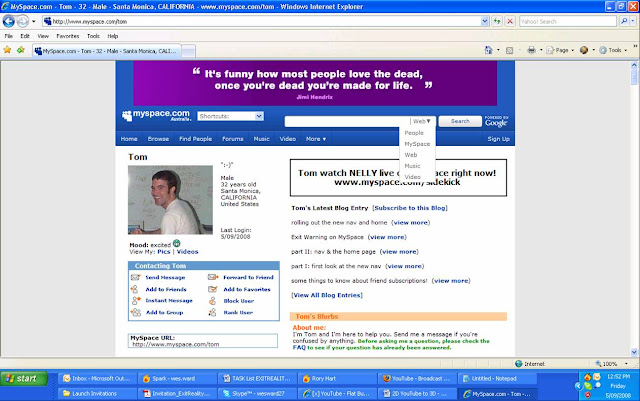Click the browser Back arrow button

point(9,21)
